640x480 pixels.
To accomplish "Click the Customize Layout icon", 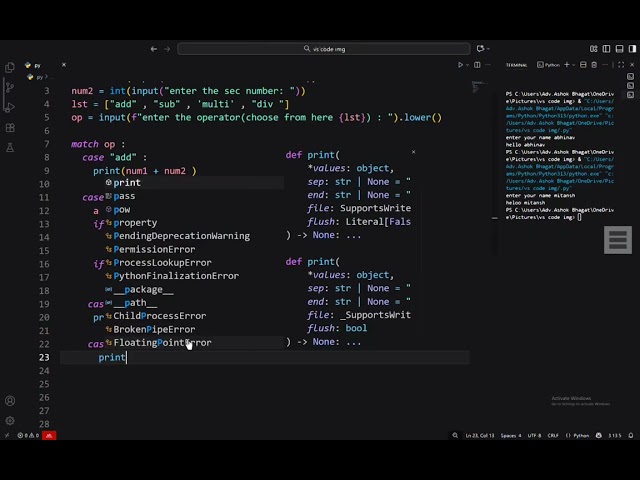I will coord(593,49).
